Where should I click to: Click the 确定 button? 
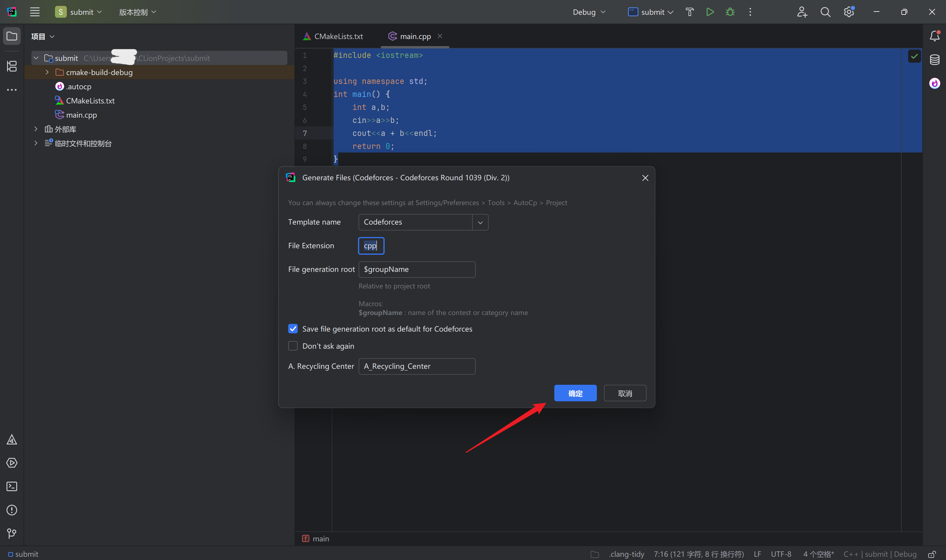coord(575,393)
